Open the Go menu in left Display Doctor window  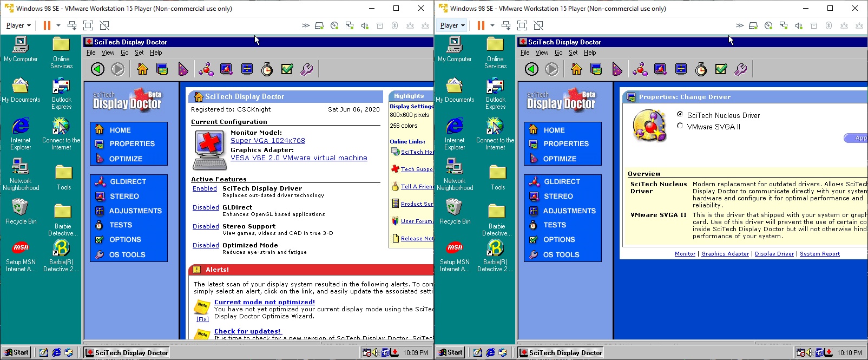[x=124, y=53]
